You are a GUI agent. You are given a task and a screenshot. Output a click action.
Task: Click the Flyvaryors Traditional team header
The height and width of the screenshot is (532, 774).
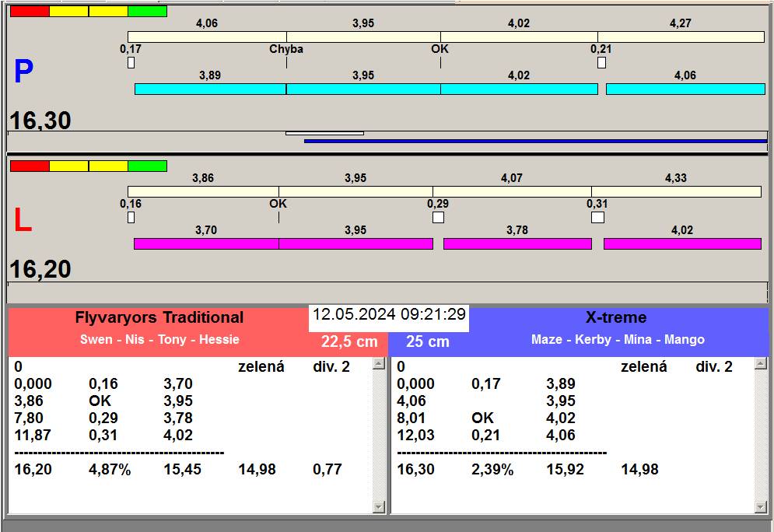159,317
